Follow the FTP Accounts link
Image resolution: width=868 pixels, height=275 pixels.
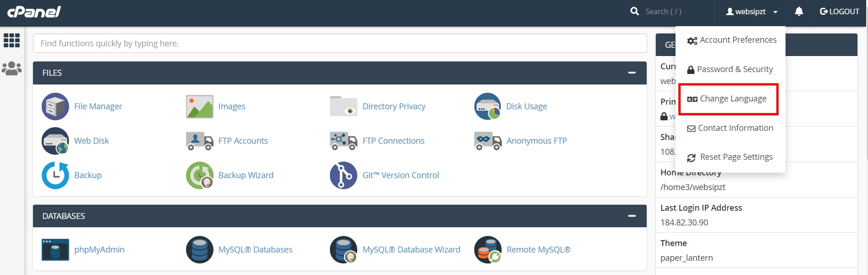[243, 141]
